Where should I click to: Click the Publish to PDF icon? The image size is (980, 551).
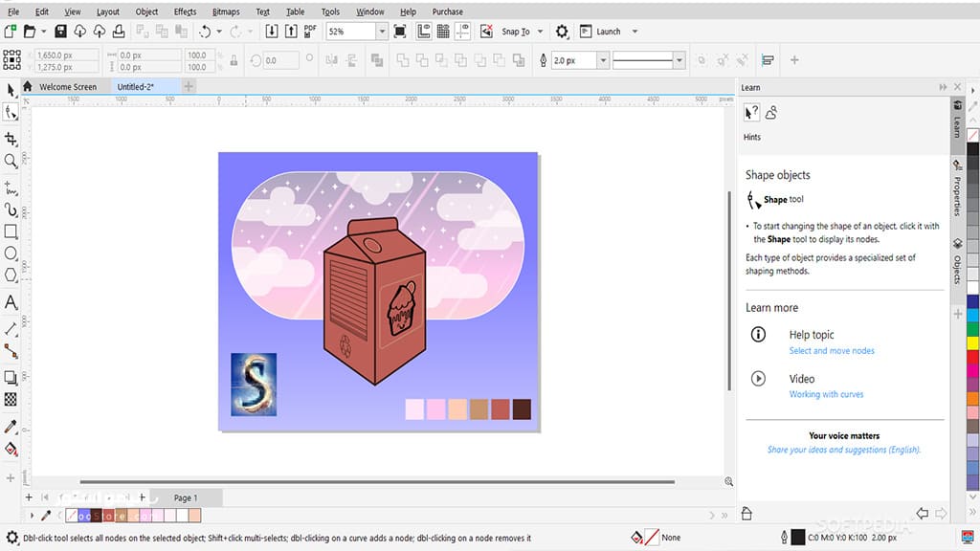[310, 32]
